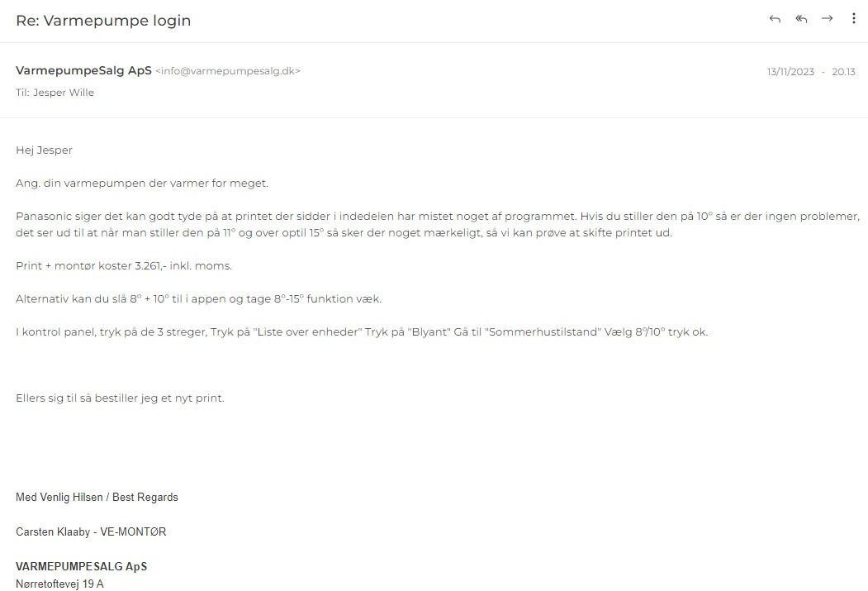Click the line starting Ang. din varmepumpen

tap(142, 183)
